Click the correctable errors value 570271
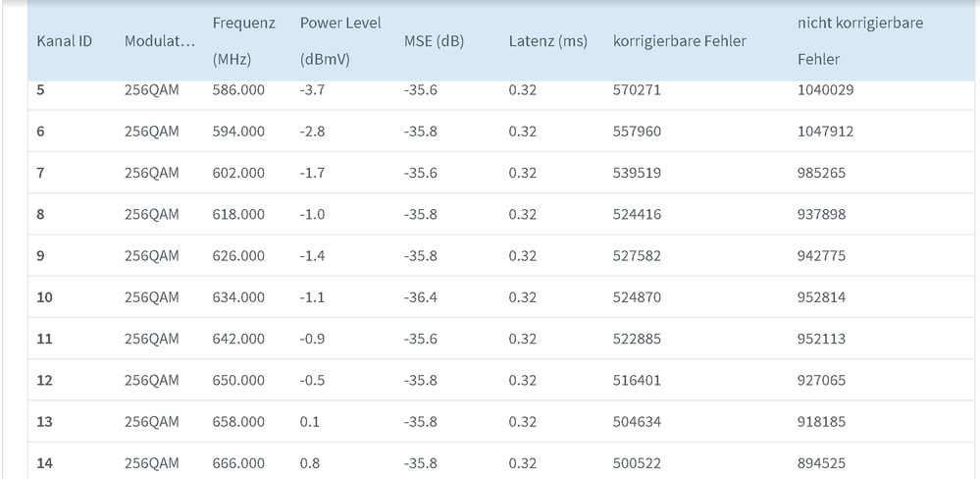This screenshot has height=479, width=980. point(637,90)
